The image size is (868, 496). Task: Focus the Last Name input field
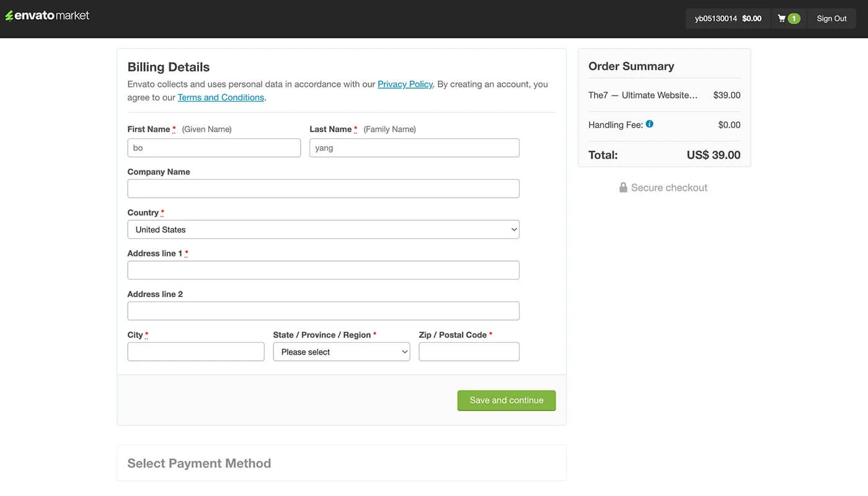pos(414,148)
